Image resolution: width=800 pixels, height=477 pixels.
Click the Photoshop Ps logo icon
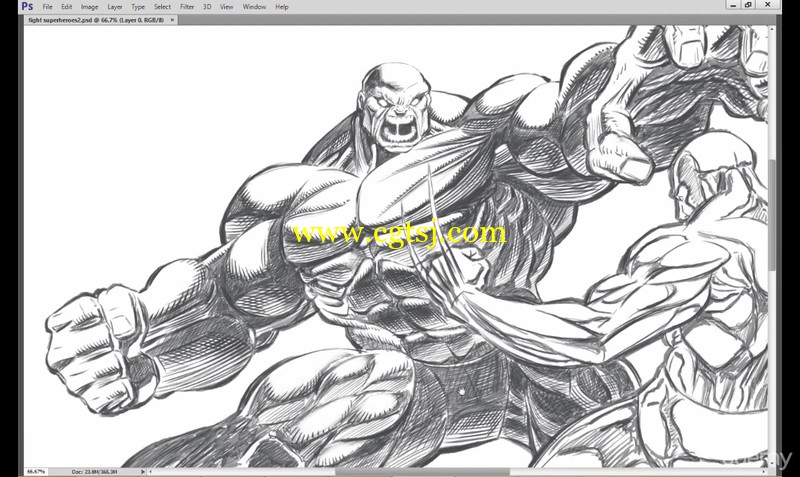pos(28,6)
